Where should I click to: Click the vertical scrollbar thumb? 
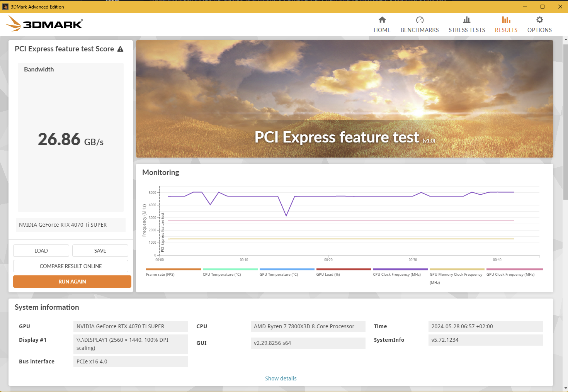[566, 122]
